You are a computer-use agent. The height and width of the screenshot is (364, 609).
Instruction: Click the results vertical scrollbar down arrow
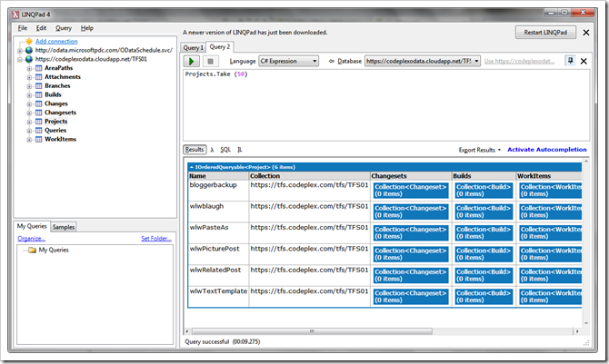586,323
